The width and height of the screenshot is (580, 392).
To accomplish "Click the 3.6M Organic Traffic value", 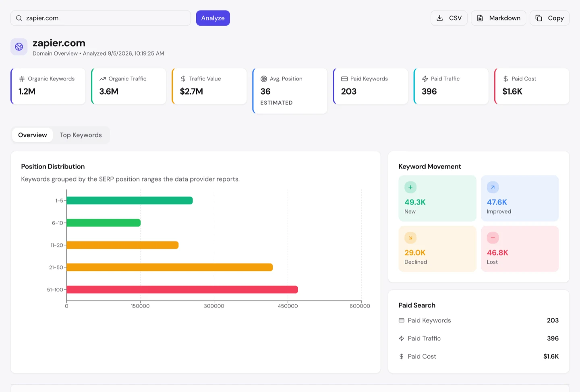I will (x=109, y=91).
